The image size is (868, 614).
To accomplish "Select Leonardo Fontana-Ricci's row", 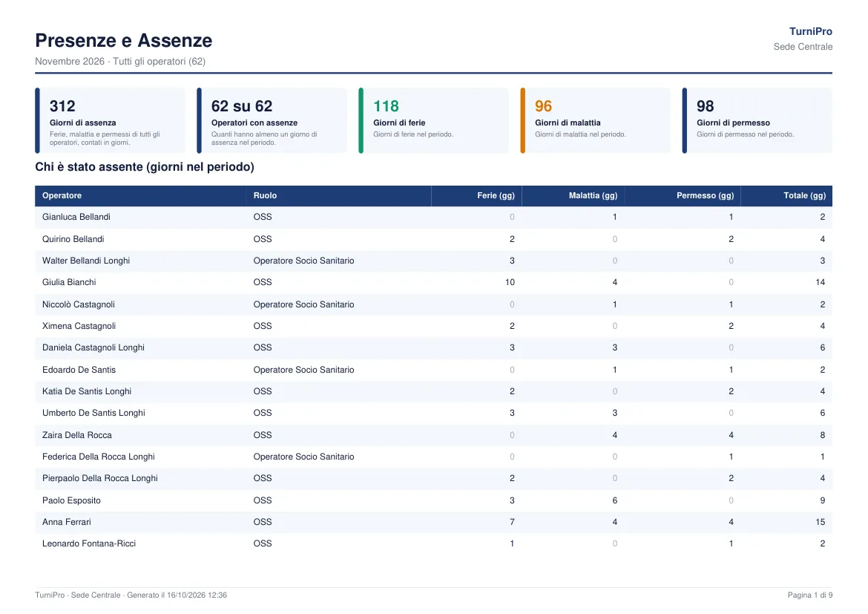I will pyautogui.click(x=433, y=543).
